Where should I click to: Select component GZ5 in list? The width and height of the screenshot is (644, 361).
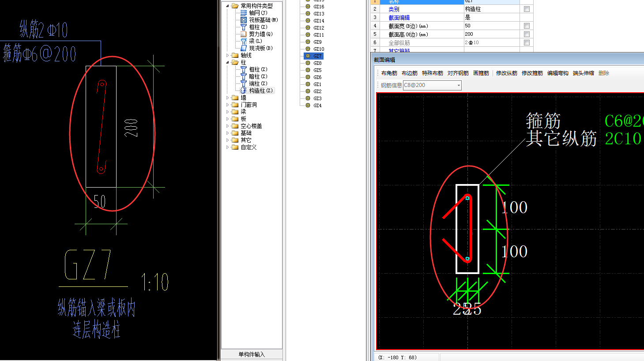click(x=317, y=70)
